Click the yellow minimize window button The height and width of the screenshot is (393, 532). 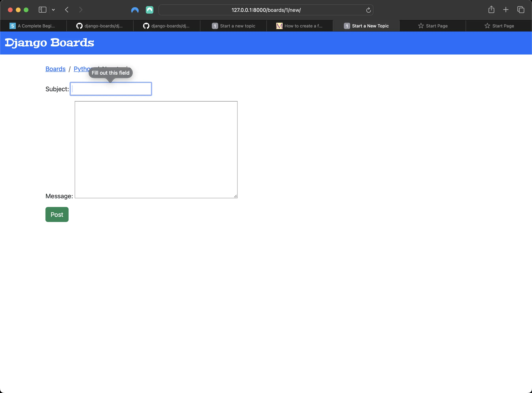click(x=18, y=10)
